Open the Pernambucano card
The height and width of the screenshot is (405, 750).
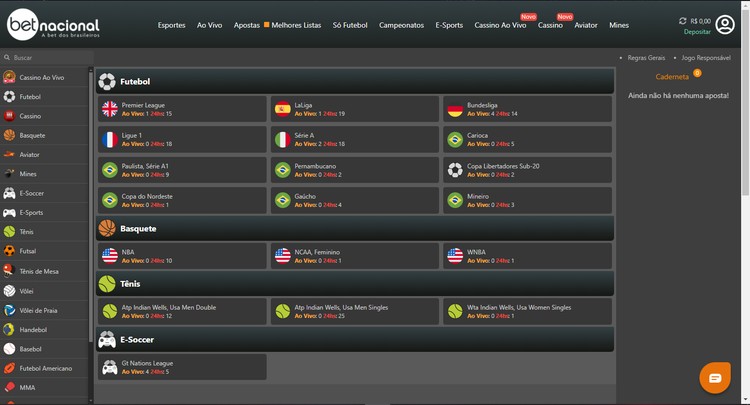coord(355,170)
